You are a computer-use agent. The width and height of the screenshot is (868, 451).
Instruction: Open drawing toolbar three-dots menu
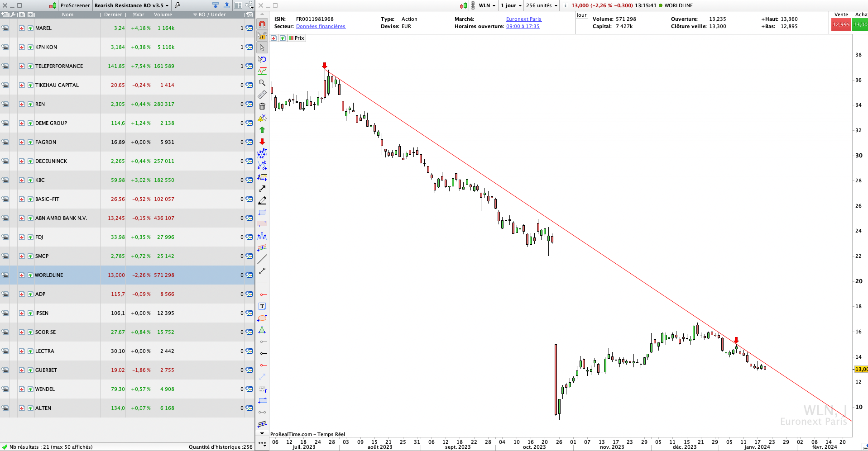(x=262, y=443)
